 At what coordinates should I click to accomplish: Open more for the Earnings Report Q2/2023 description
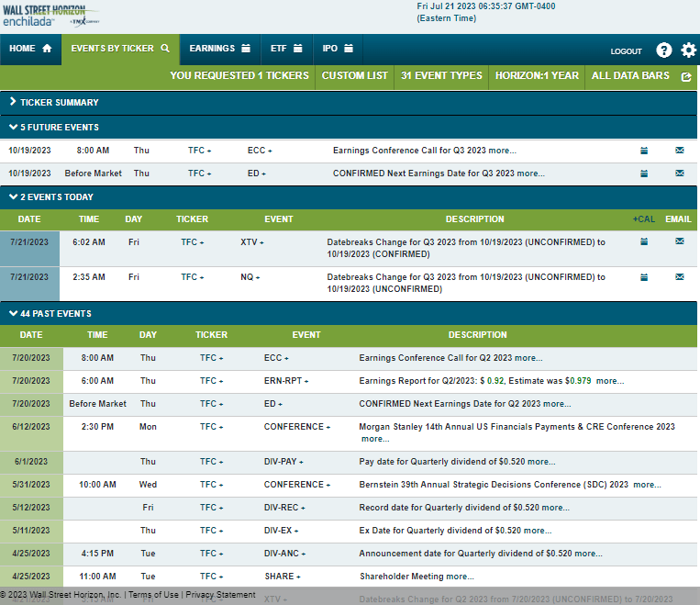click(610, 381)
